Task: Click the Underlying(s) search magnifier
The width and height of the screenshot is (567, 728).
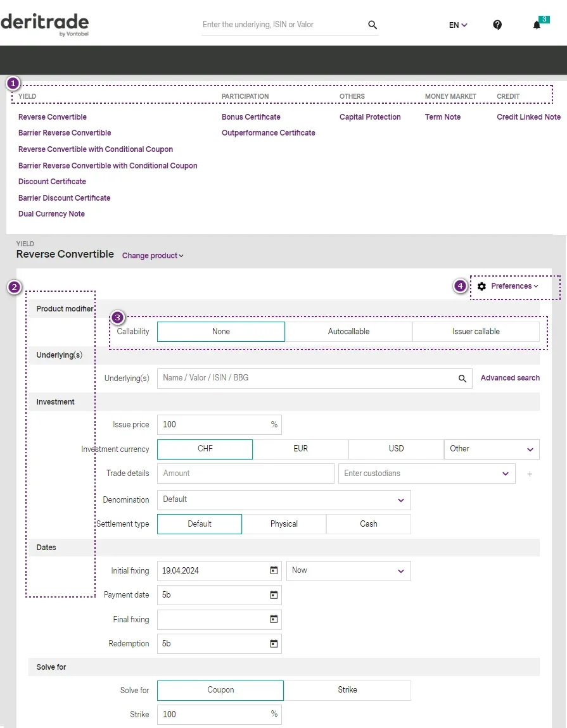Action: tap(462, 379)
